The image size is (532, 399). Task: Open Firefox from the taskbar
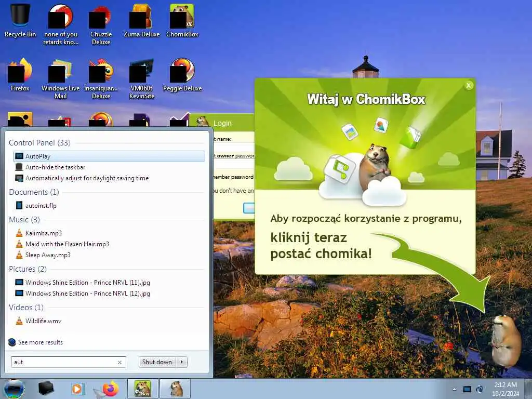110,389
